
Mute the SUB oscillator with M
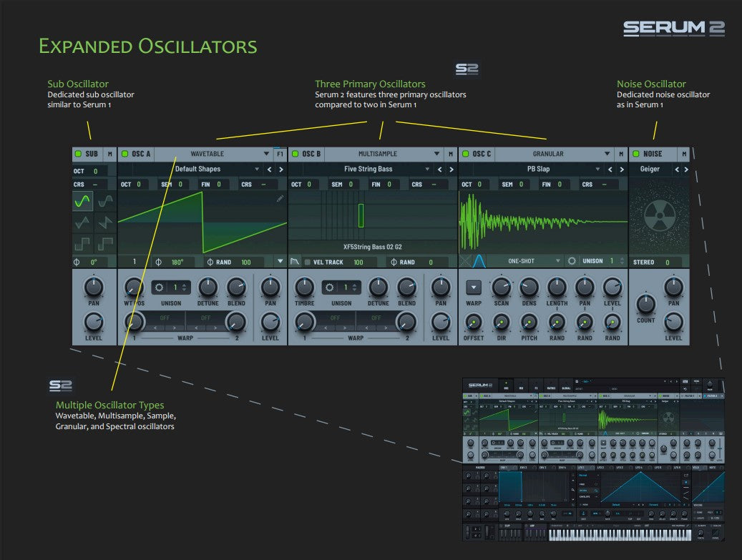pos(109,154)
